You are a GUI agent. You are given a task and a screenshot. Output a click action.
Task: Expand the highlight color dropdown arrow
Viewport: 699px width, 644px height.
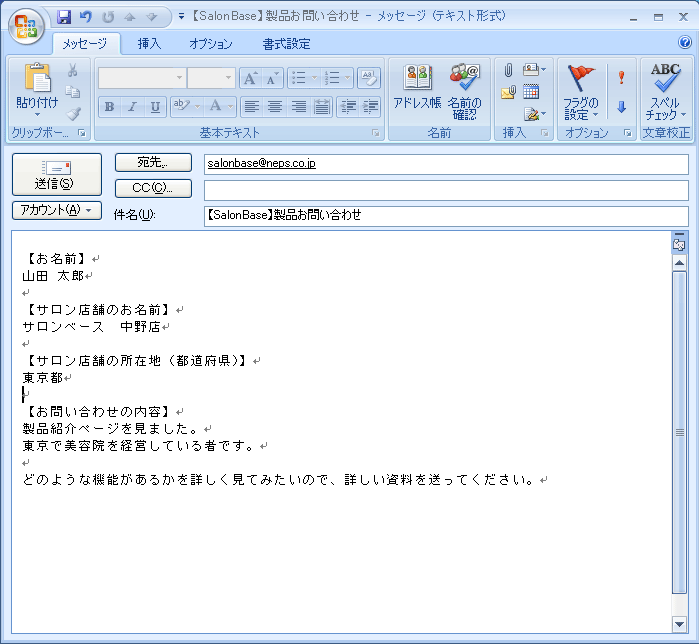[x=197, y=107]
